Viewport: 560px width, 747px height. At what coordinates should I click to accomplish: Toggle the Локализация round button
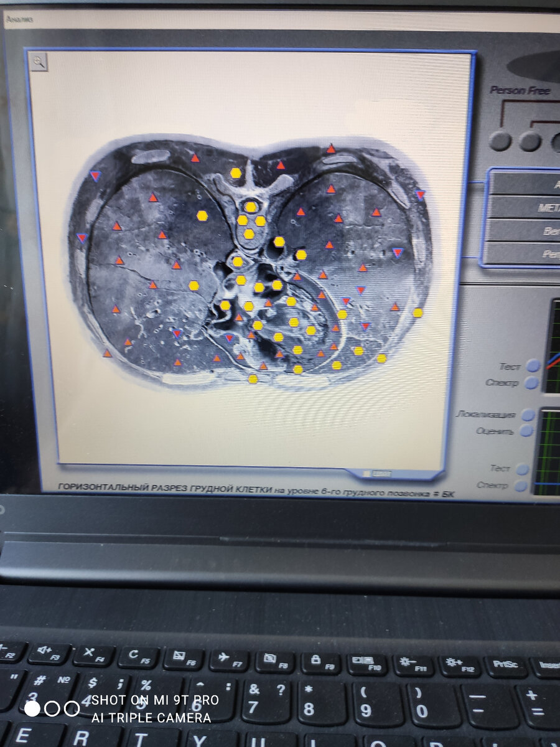(528, 415)
